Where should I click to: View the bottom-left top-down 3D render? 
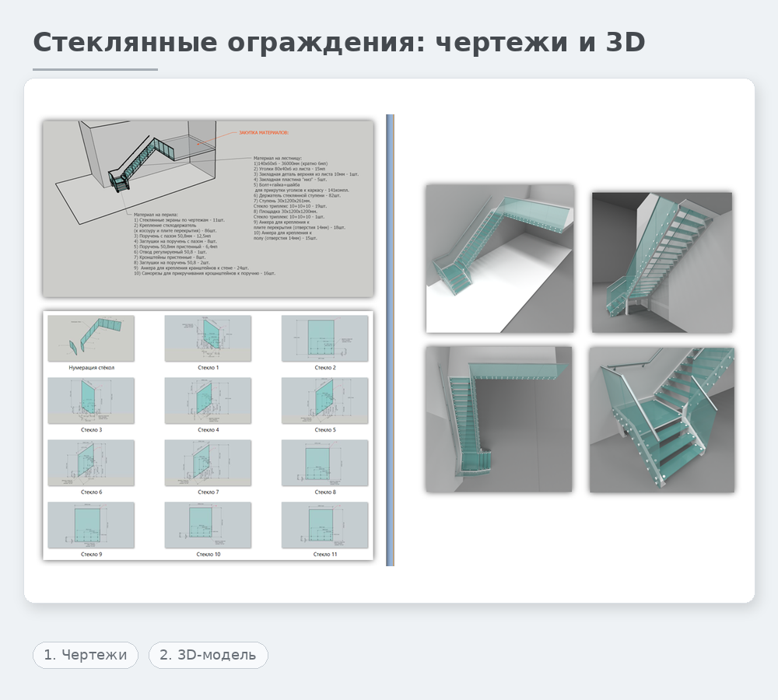point(499,419)
